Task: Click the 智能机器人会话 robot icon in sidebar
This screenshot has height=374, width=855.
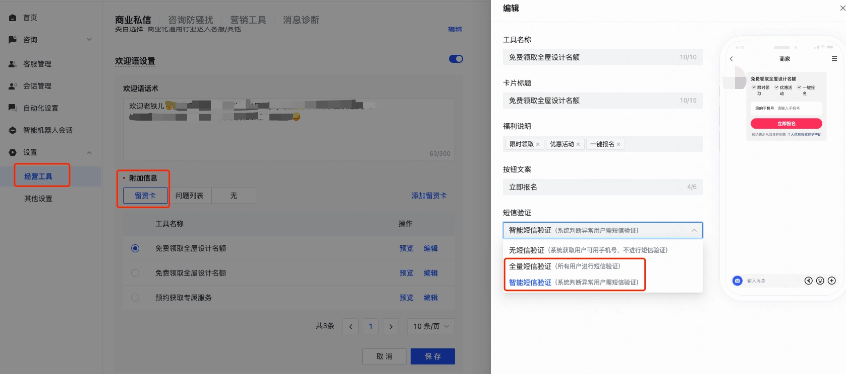Action: 13,130
